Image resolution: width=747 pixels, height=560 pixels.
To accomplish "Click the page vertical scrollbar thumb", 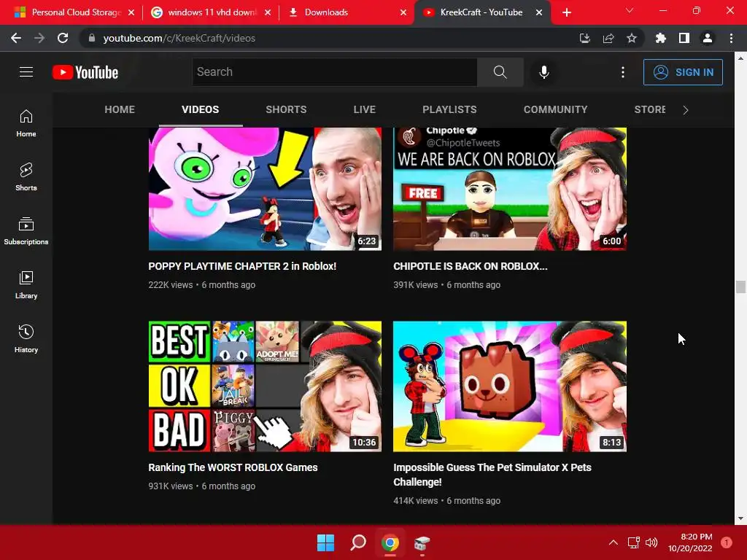I will coord(740,287).
